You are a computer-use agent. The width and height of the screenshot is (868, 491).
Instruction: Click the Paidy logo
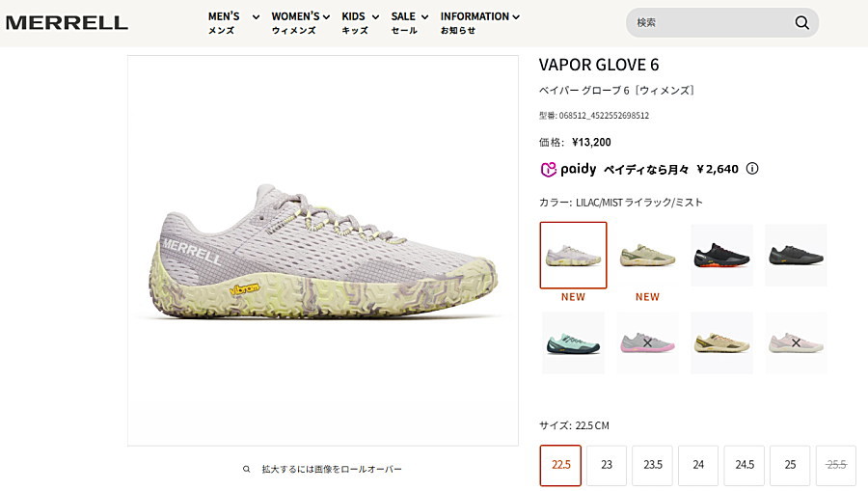pos(568,169)
